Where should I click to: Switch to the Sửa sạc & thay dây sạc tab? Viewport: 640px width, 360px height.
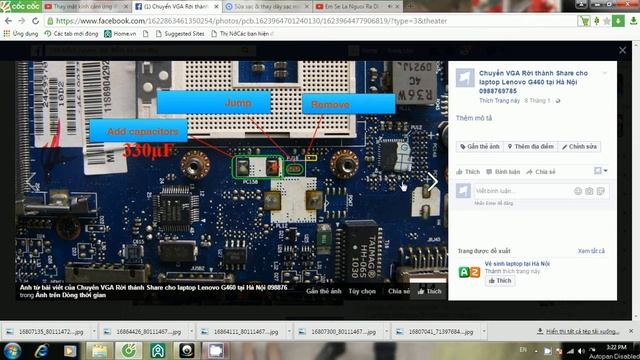(x=267, y=6)
